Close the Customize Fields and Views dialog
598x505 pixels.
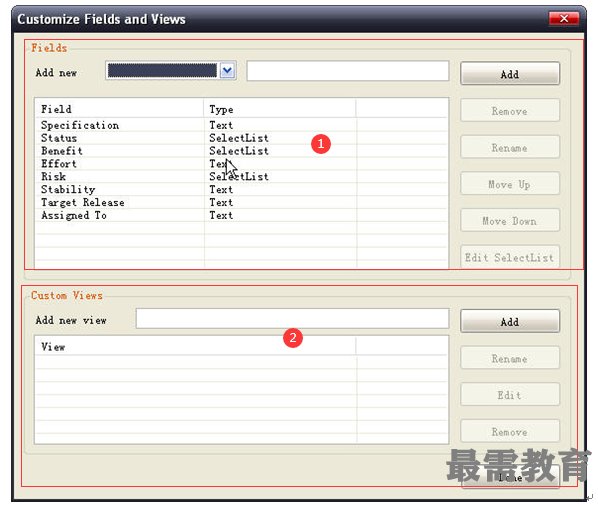coord(564,18)
